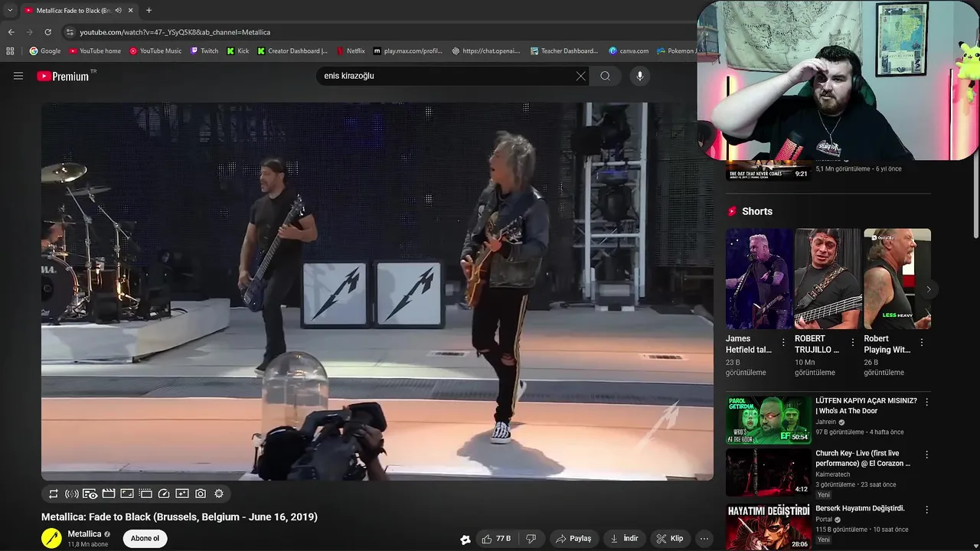Click the browser forward arrow
This screenshot has width=980, height=551.
pos(29,32)
